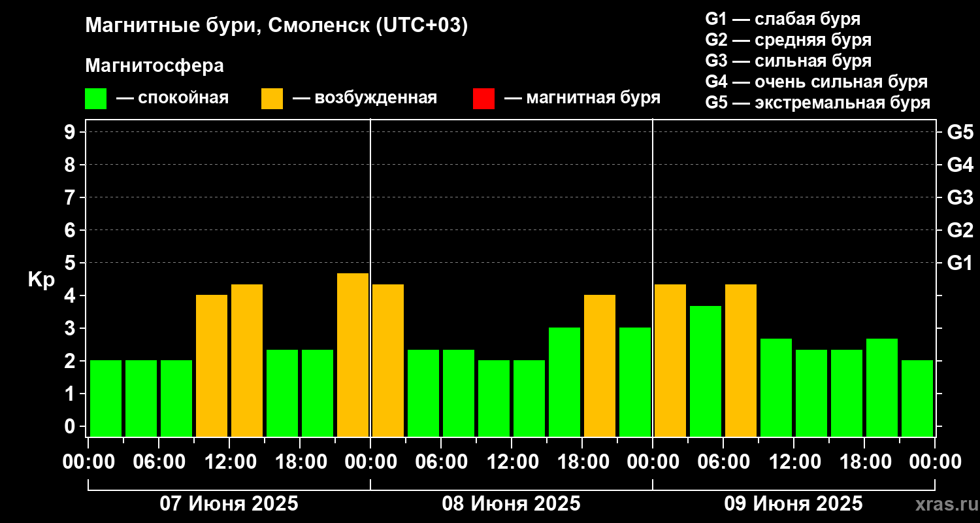Click the 08 June 00:00–03:00 orange bar
This screenshot has width=980, height=523.
pyautogui.click(x=388, y=360)
